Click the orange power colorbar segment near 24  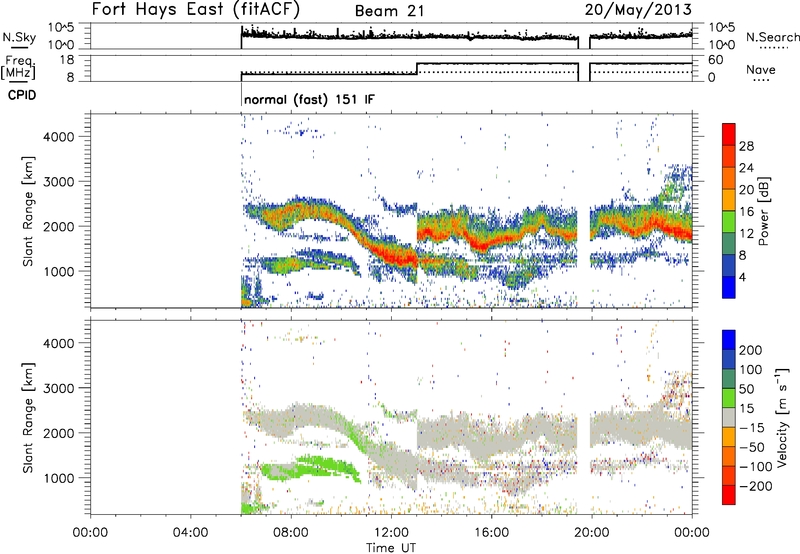point(729,178)
